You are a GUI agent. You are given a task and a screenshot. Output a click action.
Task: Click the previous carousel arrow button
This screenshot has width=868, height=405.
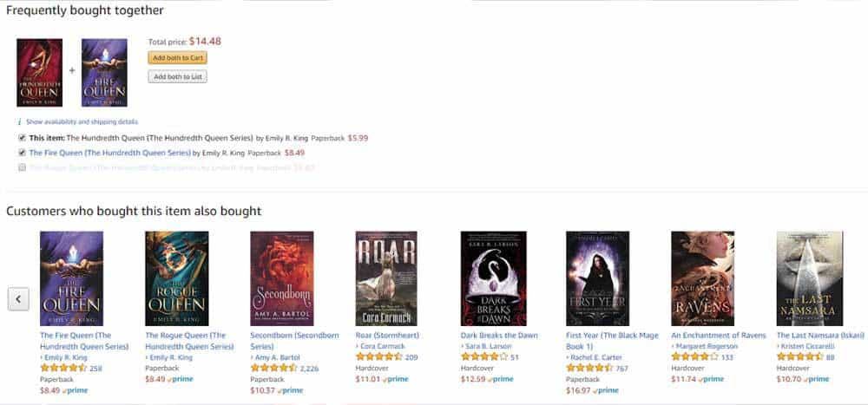(x=18, y=299)
